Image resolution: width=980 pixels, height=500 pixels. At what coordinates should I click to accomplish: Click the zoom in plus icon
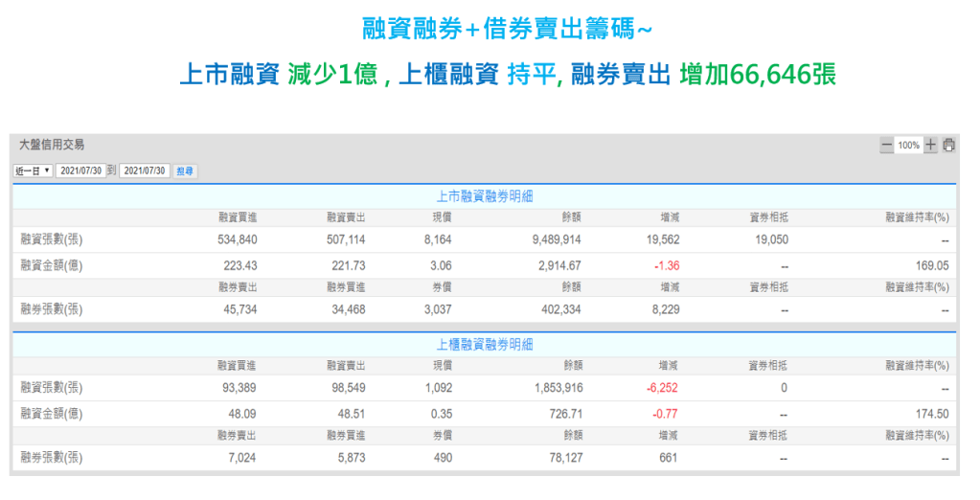point(930,146)
